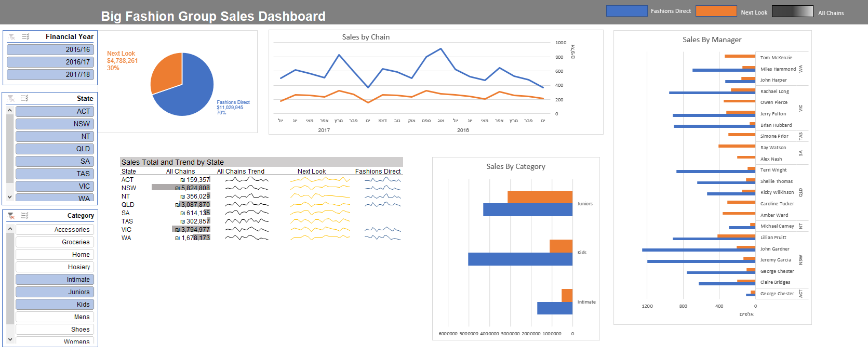Click the orange Next Look swatch

pyautogui.click(x=716, y=11)
